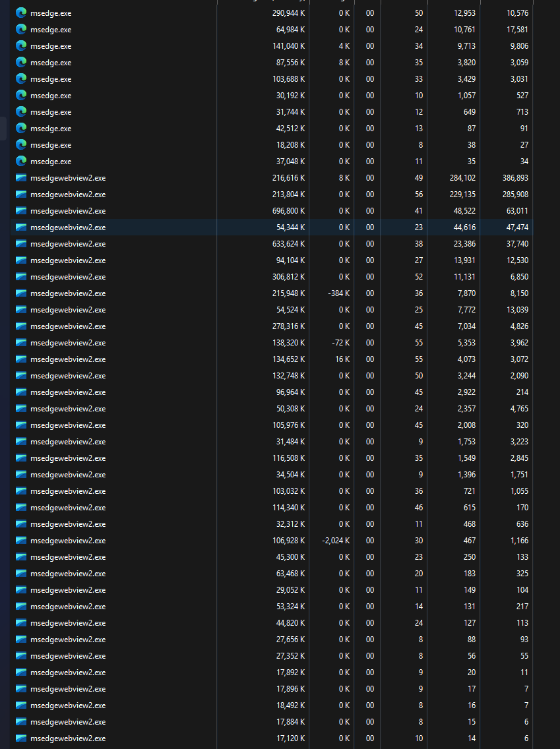Click the WebView2 icon in the 633,624 K row
This screenshot has height=749, width=560.
pos(21,243)
